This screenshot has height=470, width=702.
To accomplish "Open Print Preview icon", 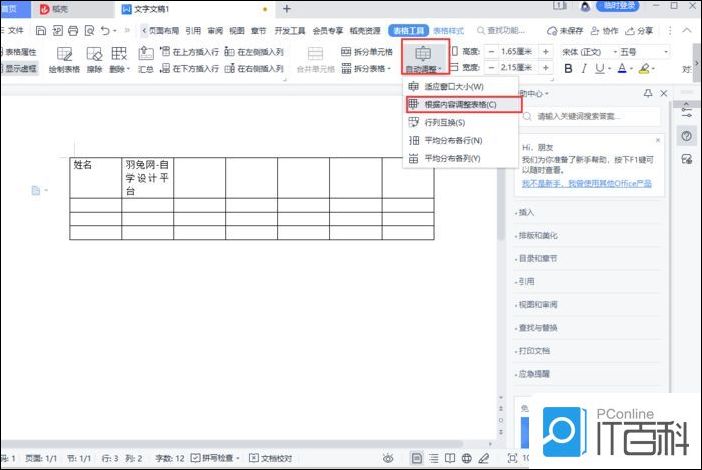I will (x=89, y=30).
